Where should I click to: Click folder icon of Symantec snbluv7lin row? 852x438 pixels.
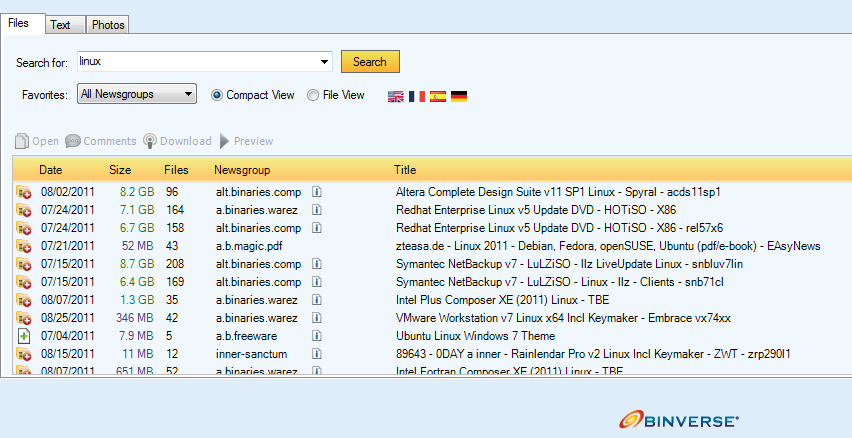pos(23,264)
